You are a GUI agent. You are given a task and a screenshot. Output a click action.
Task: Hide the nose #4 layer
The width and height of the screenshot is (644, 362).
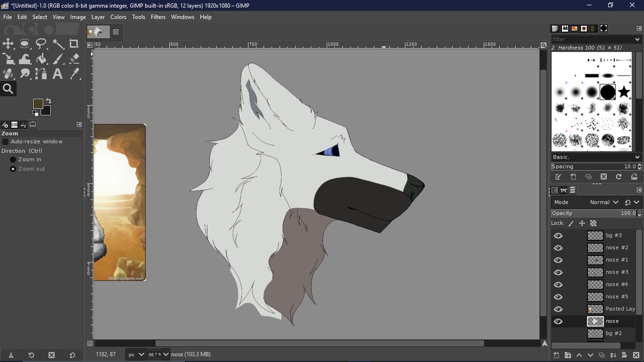(x=558, y=285)
